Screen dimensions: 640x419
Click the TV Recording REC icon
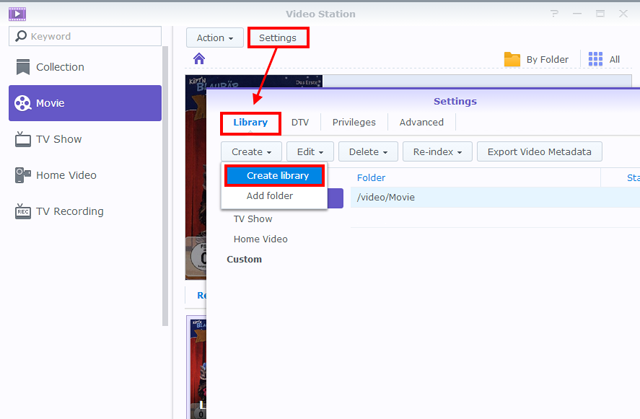(23, 211)
